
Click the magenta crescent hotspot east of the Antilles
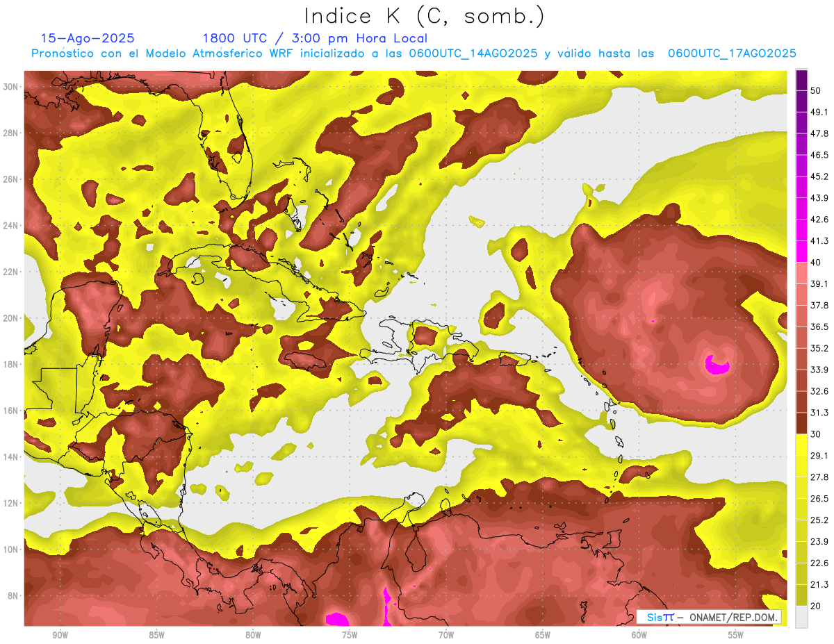point(716,365)
